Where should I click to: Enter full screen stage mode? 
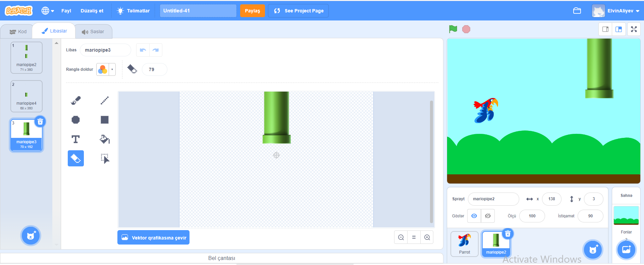pyautogui.click(x=634, y=30)
